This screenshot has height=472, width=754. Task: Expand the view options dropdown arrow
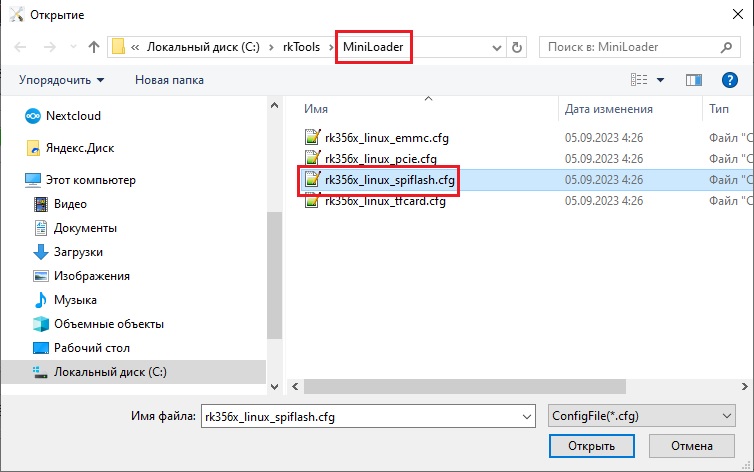tap(661, 80)
